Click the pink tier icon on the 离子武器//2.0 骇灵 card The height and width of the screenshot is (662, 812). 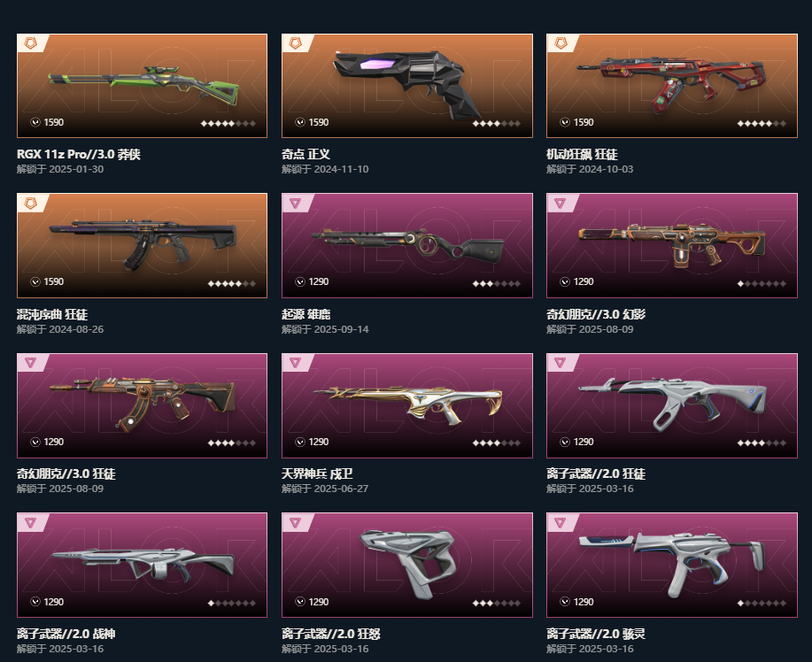click(x=560, y=522)
